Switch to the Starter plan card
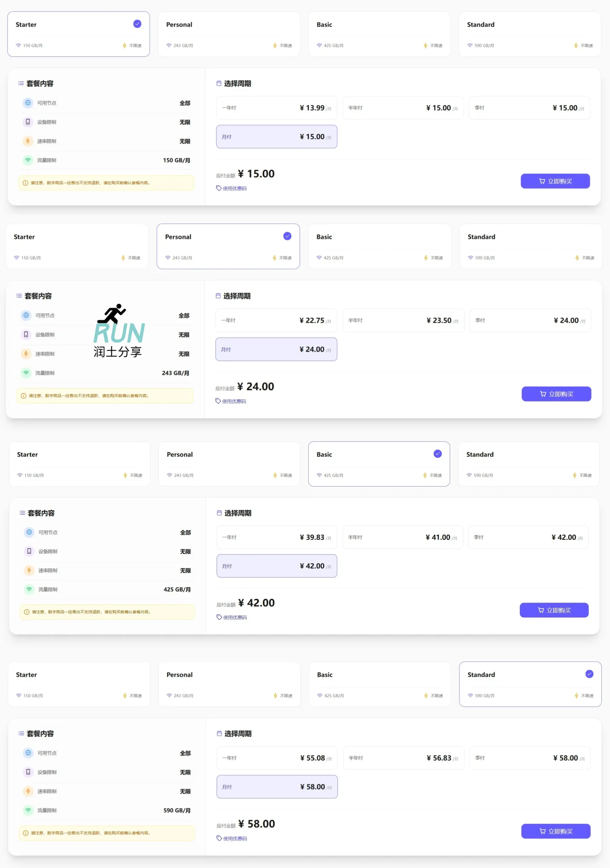Viewport: 610px width, 868px height. pyautogui.click(x=78, y=34)
